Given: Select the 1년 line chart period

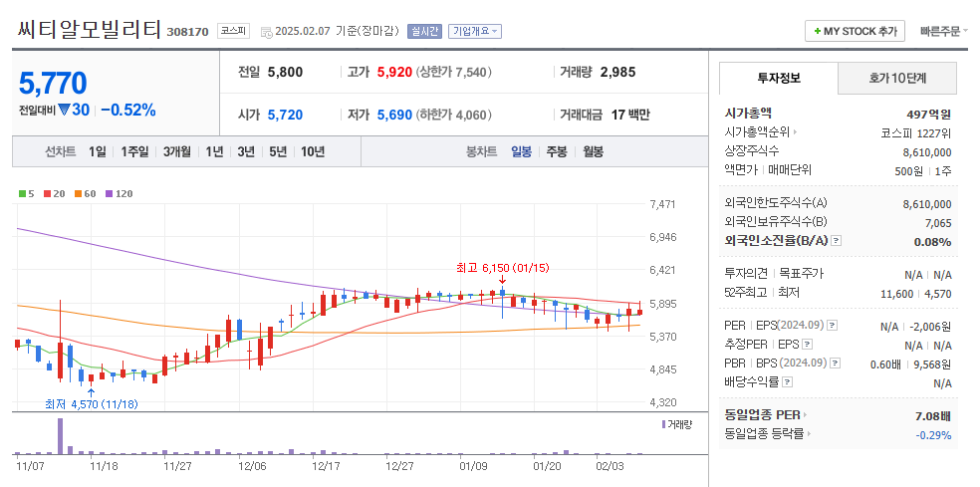Looking at the screenshot, I should 214,151.
